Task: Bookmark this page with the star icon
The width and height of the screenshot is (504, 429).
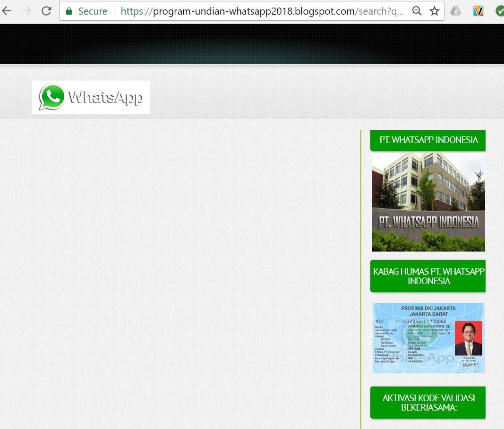Action: pyautogui.click(x=435, y=11)
